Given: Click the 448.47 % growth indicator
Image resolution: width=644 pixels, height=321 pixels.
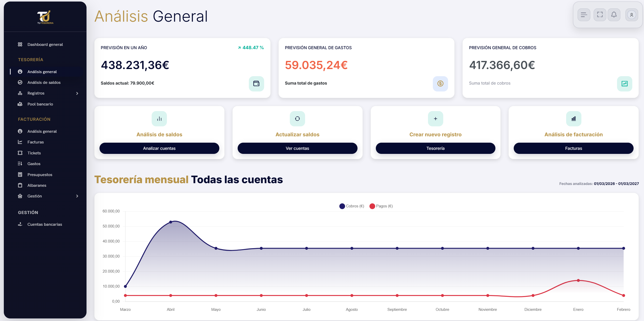Looking at the screenshot, I should pyautogui.click(x=251, y=48).
